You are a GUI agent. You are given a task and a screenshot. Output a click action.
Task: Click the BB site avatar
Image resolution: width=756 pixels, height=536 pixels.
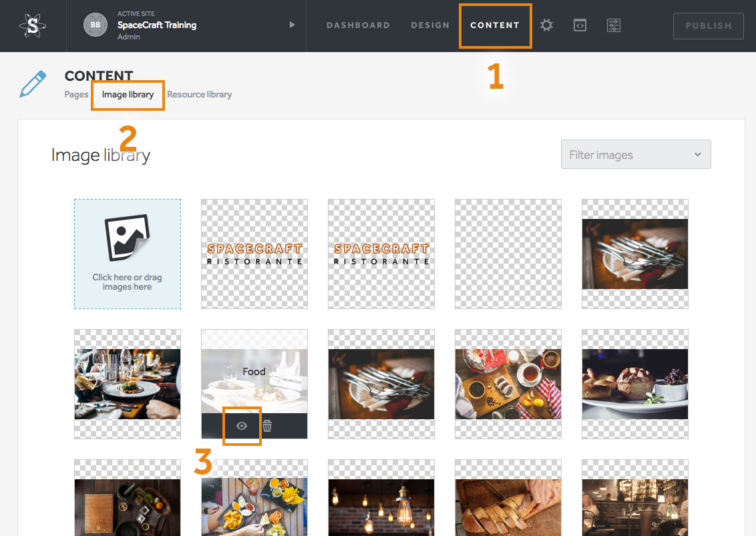96,25
